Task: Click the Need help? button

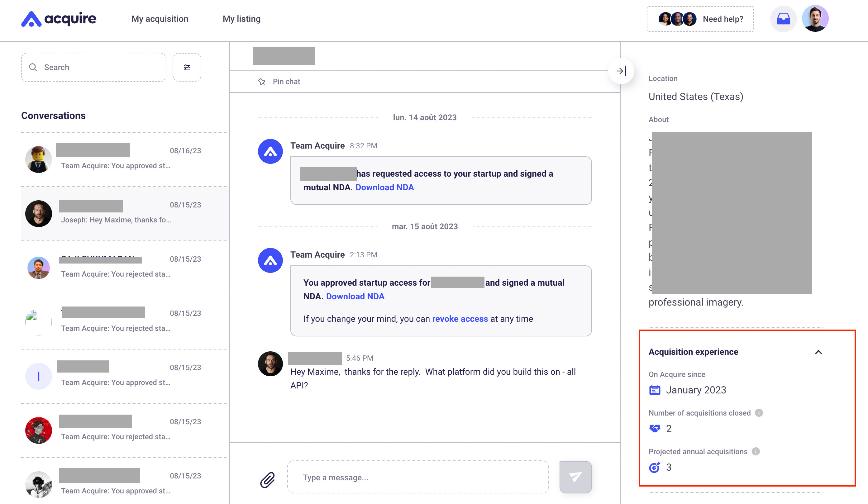Action: 700,19
